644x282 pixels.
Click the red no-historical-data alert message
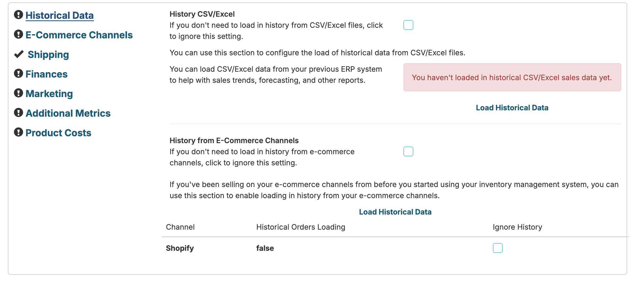click(512, 78)
